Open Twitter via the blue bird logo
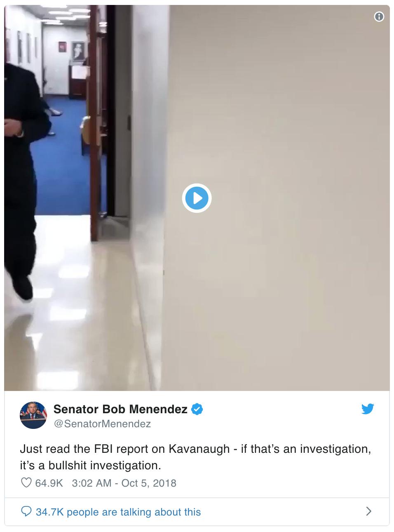This screenshot has width=394, height=532. 368,409
